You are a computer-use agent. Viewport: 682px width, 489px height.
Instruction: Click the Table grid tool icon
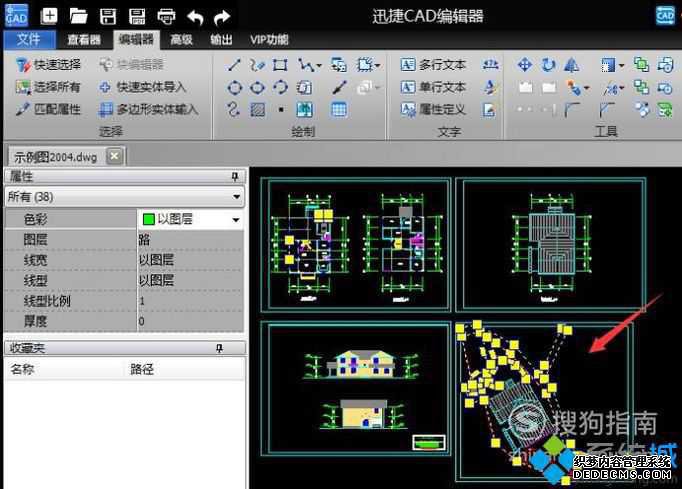coord(339,110)
